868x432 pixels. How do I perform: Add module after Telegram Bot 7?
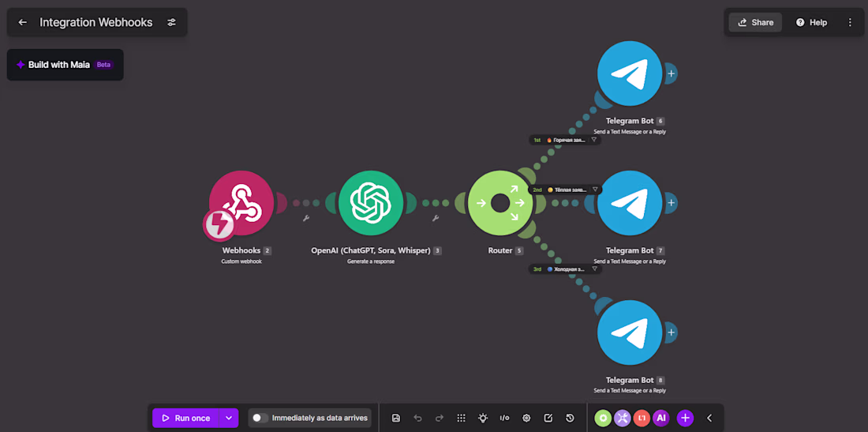point(671,203)
